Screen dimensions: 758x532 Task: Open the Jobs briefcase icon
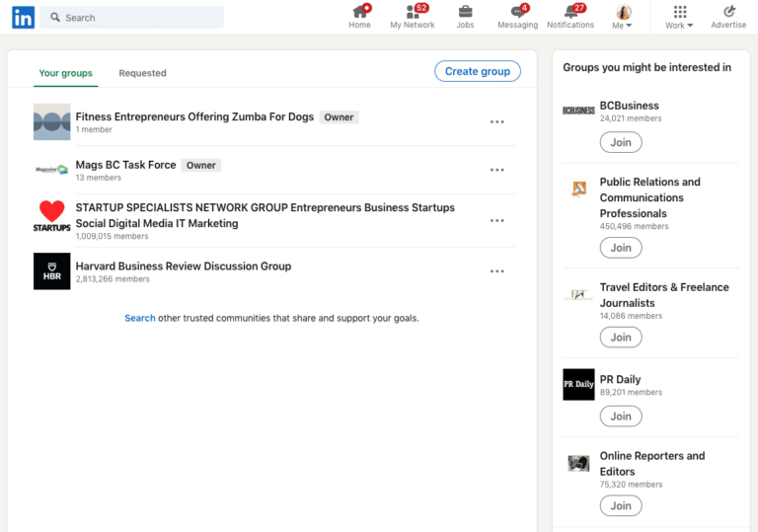[x=465, y=13]
